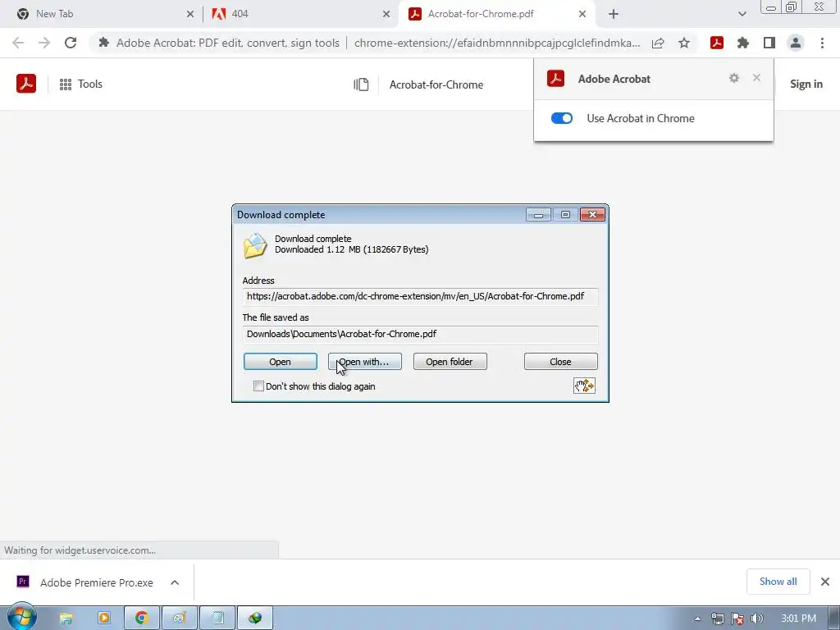This screenshot has height=630, width=840.
Task: Click the Open with... button
Action: 365,362
